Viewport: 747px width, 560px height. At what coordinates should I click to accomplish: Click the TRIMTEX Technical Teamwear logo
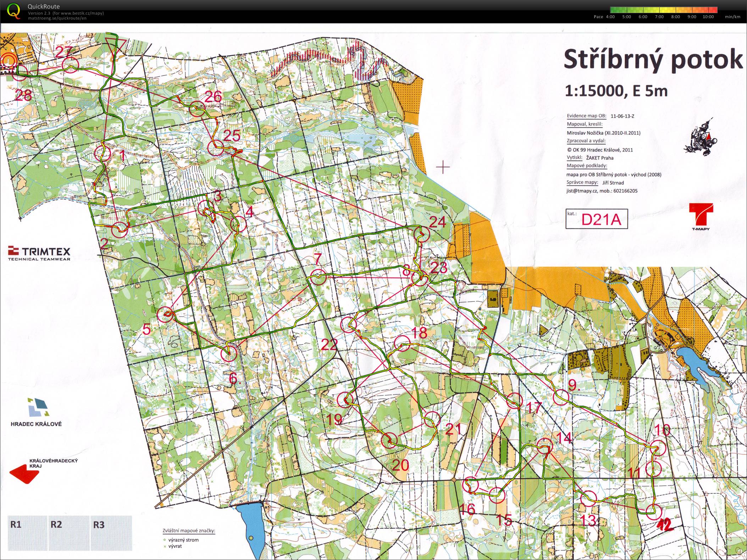click(39, 254)
